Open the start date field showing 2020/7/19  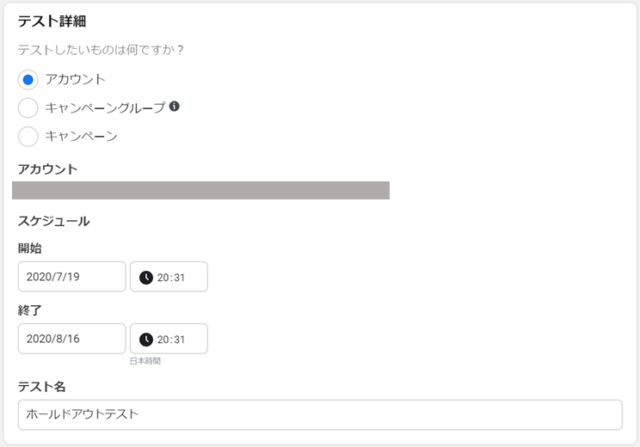click(x=72, y=277)
